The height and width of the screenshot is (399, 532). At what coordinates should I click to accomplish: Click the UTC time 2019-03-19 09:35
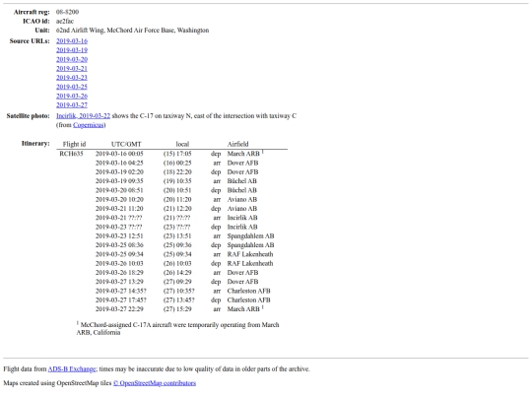pos(119,181)
